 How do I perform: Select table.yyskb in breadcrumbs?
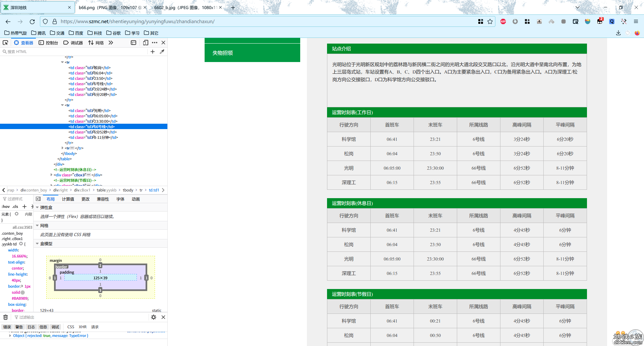107,190
